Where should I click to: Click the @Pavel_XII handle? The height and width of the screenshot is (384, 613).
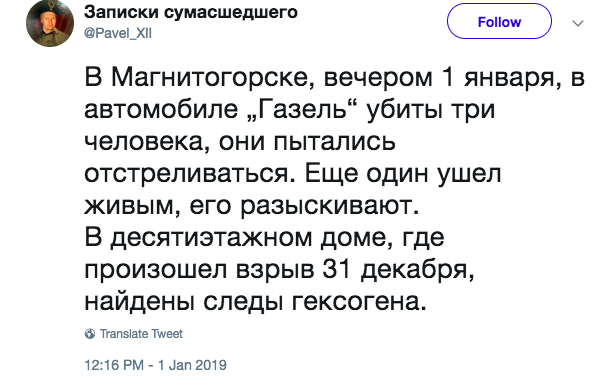(x=118, y=33)
